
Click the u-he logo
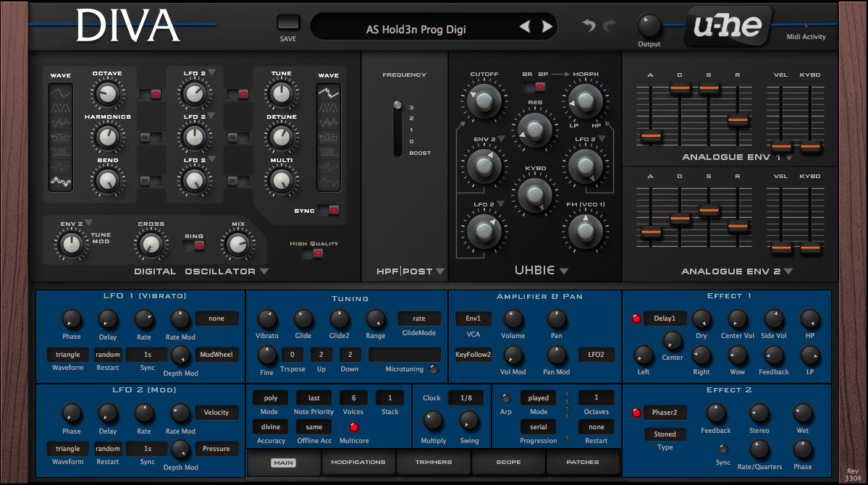pyautogui.click(x=728, y=25)
